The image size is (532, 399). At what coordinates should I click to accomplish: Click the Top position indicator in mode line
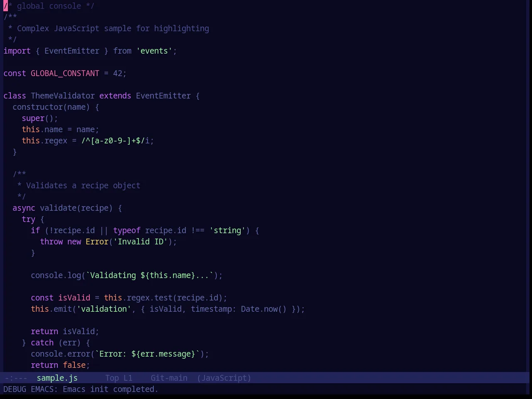pyautogui.click(x=112, y=378)
